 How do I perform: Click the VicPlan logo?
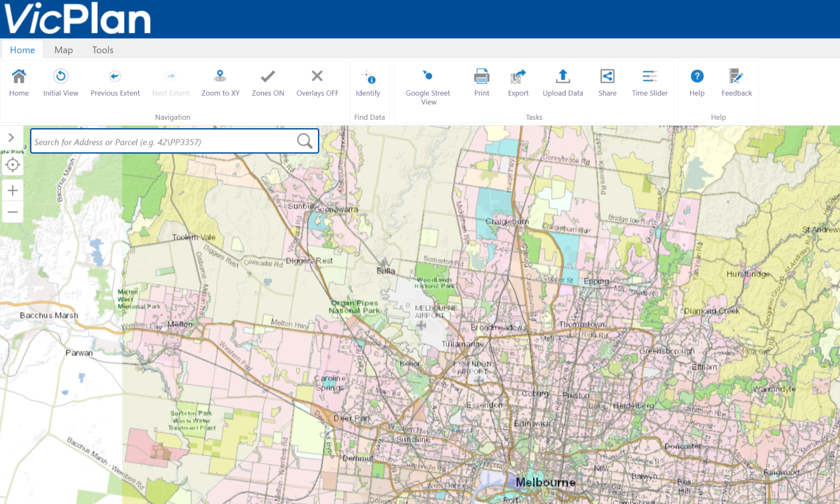coord(77,18)
